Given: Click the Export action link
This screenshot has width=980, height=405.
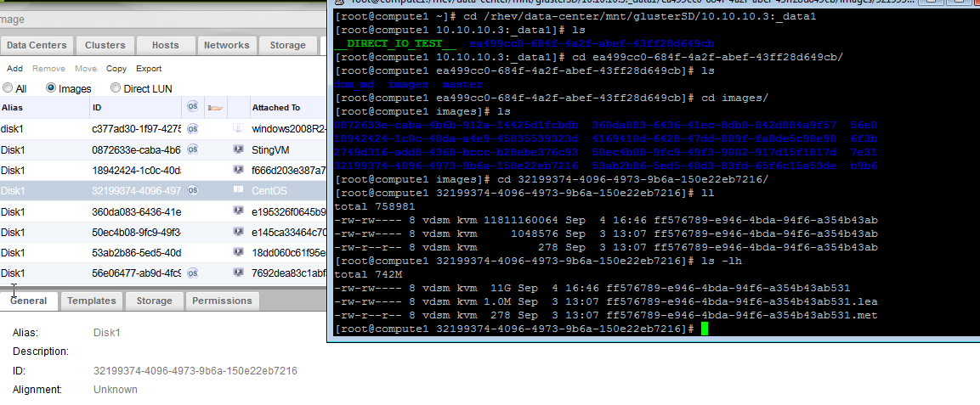Looking at the screenshot, I should pos(149,69).
